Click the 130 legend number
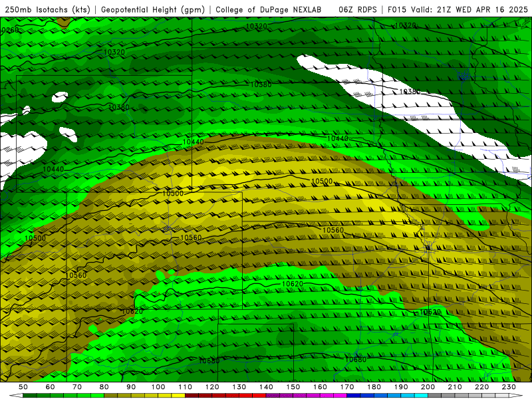 [x=239, y=387]
